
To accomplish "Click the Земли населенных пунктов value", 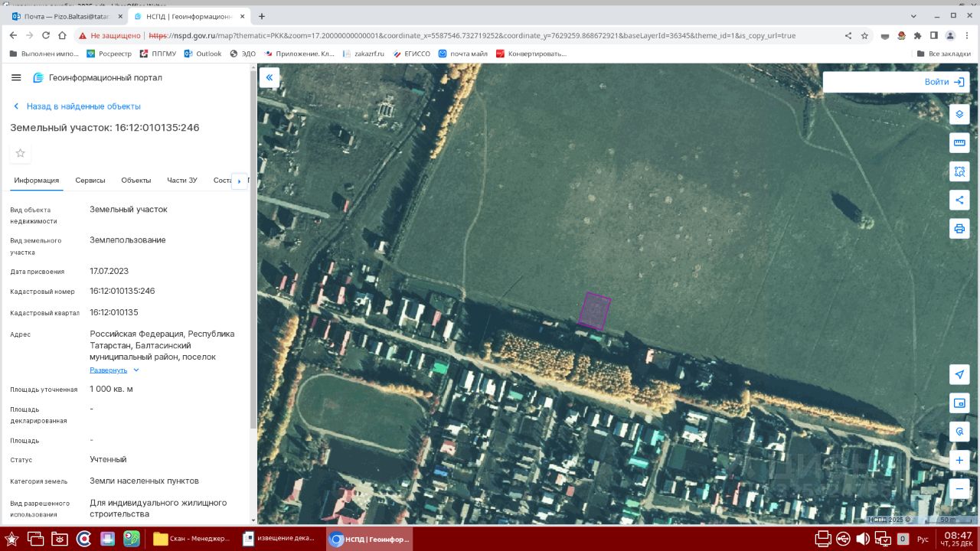I will tap(144, 481).
